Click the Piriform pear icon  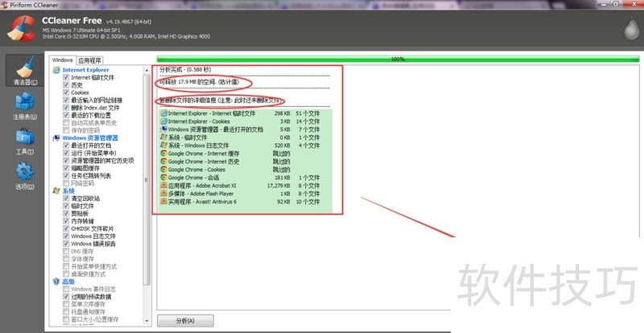(631, 28)
